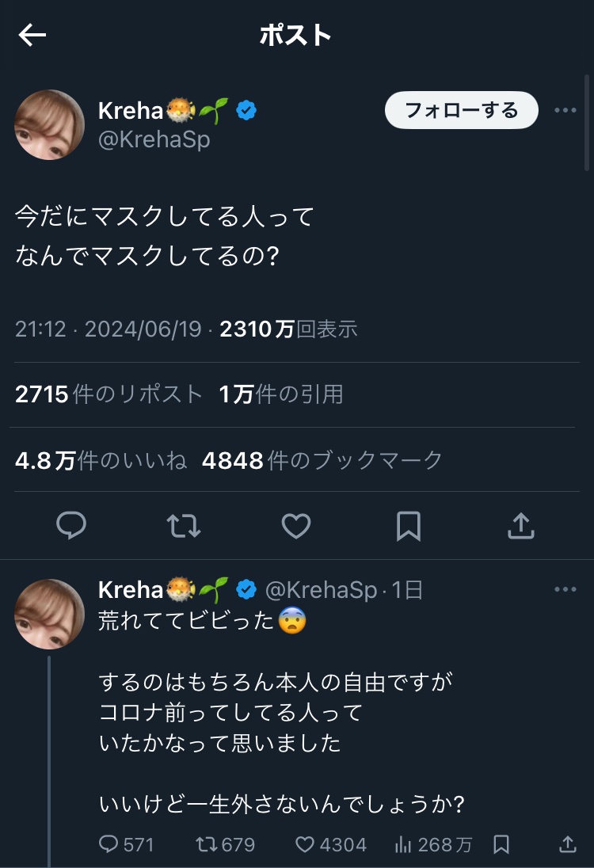Viewport: 594px width, 868px height.
Task: Bookmark the main post
Action: coord(409,525)
